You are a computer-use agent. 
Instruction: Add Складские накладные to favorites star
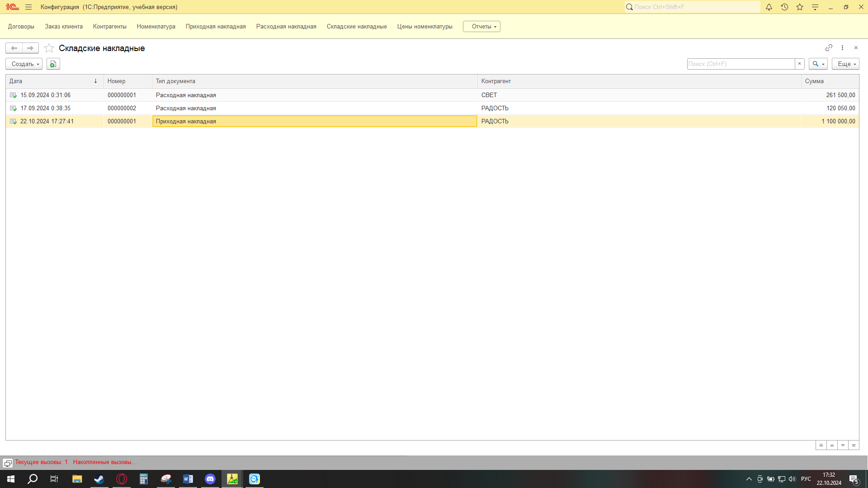[49, 48]
